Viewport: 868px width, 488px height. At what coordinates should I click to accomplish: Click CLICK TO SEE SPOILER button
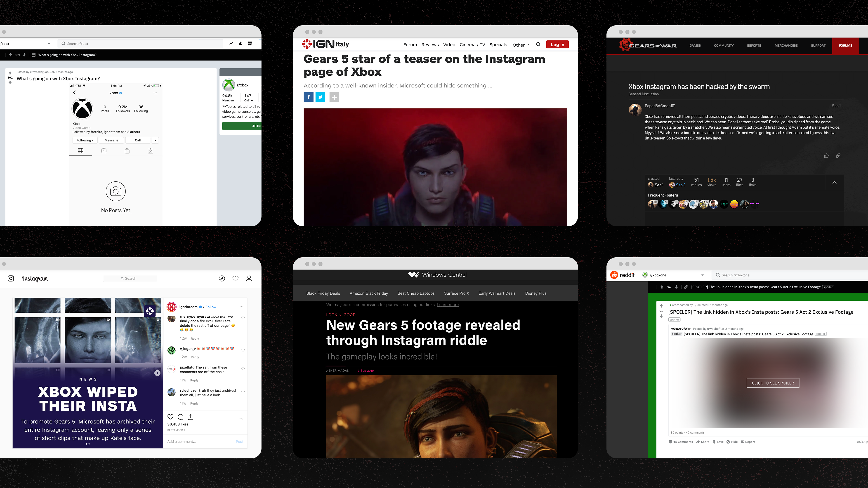773,383
